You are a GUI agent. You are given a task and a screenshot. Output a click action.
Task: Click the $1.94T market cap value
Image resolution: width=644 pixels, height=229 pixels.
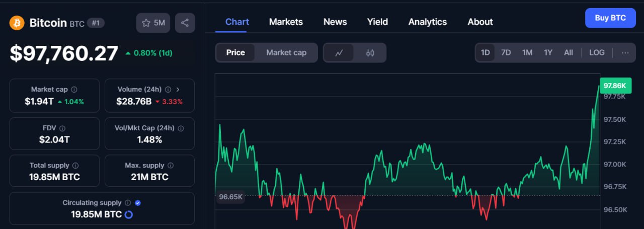[x=39, y=101]
